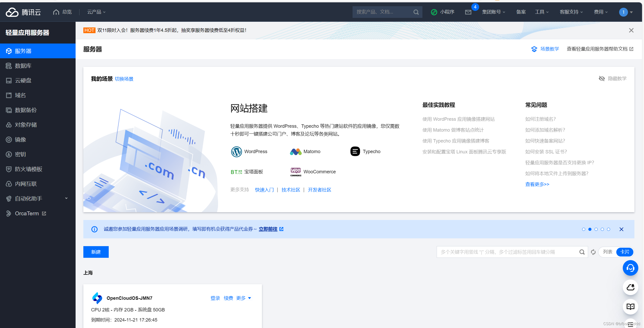This screenshot has height=328, width=644.
Task: Switch to 卡片 view mode
Action: click(x=625, y=252)
